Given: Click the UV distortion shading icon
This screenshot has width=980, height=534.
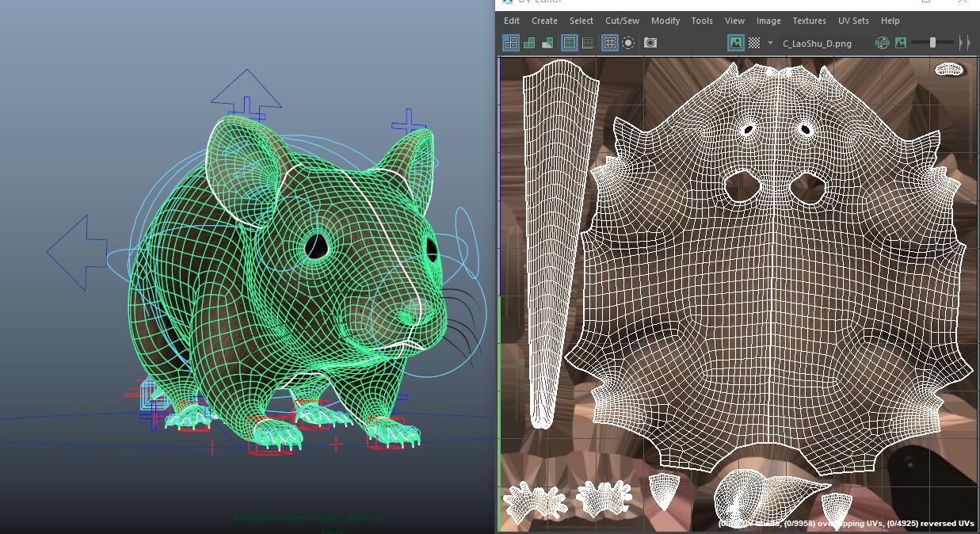Looking at the screenshot, I should point(547,43).
